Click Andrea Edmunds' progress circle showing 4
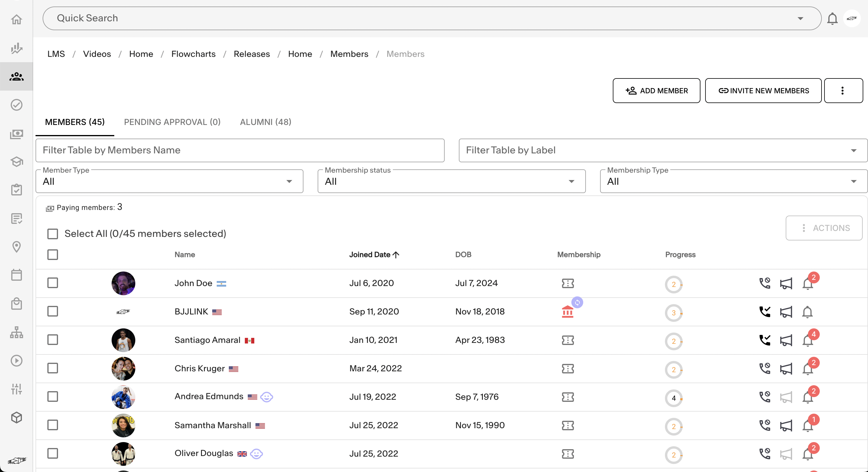This screenshot has height=472, width=868. point(673,398)
